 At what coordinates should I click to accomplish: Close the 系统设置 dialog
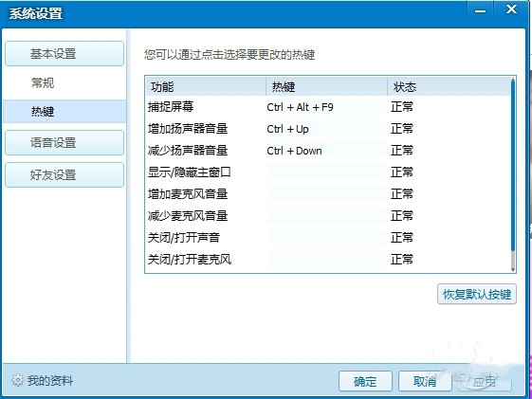(511, 9)
